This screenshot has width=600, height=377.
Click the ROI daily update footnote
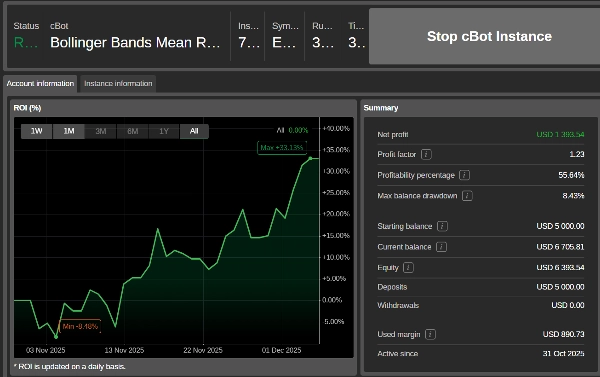pyautogui.click(x=69, y=367)
